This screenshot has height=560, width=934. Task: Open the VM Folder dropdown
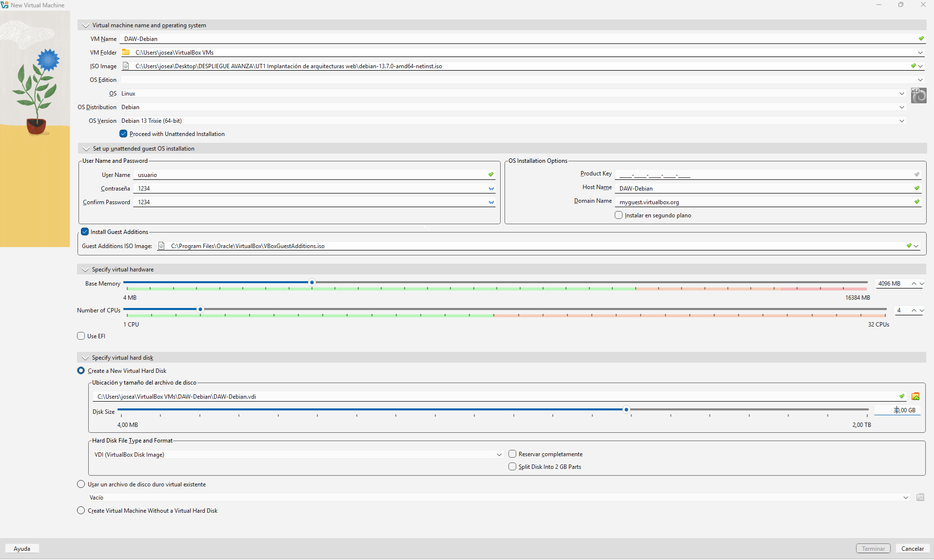[x=920, y=53]
